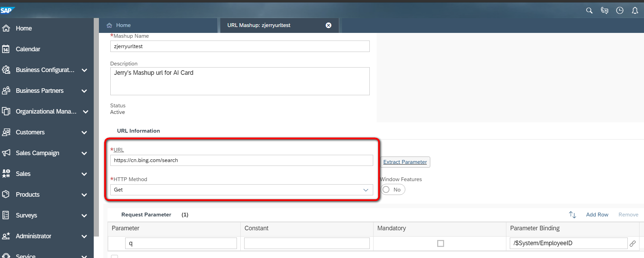Open Calendar in the sidebar
Screen dimensions: 644x258
[x=28, y=49]
